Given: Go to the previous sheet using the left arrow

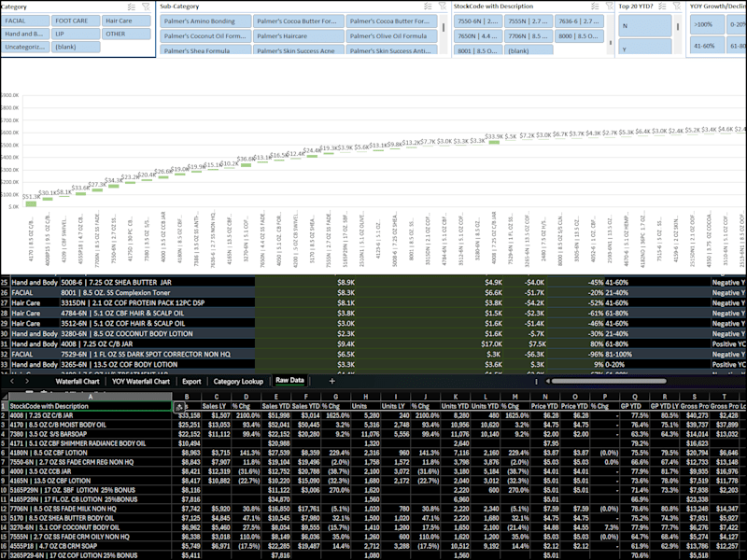Looking at the screenshot, I should (12, 381).
